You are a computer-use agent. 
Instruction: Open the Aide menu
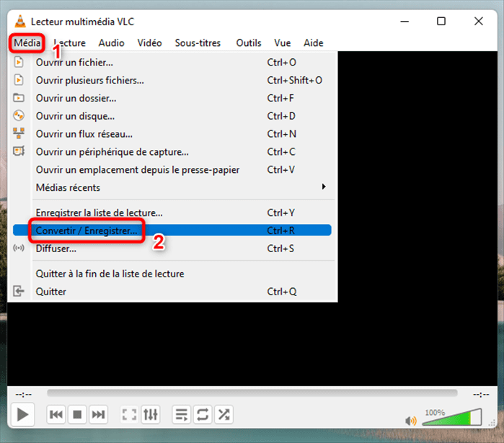tap(314, 42)
